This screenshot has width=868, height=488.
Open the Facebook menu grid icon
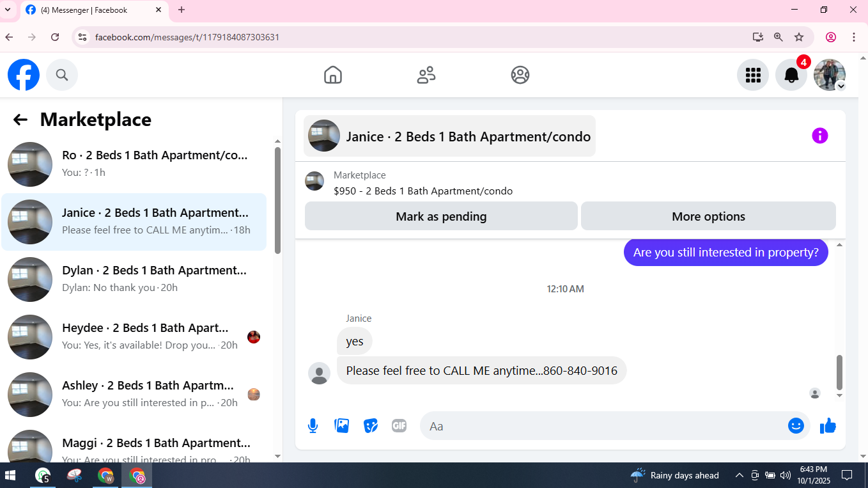point(753,75)
